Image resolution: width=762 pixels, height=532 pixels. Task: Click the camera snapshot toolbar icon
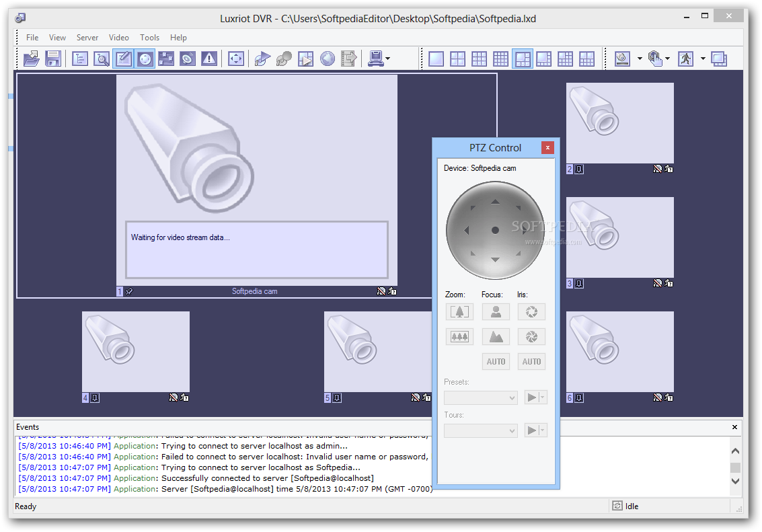[x=623, y=59]
